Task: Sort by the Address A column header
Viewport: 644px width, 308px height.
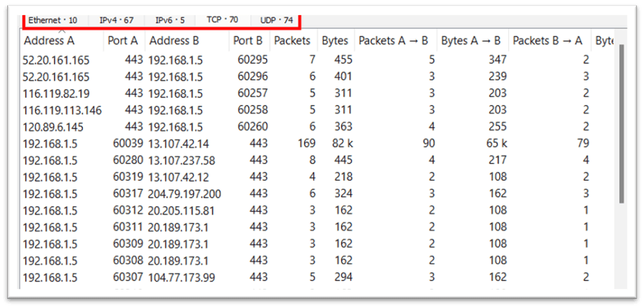Action: pyautogui.click(x=49, y=41)
